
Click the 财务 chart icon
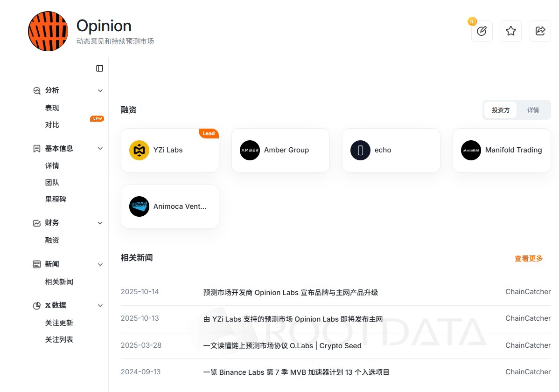pos(37,223)
